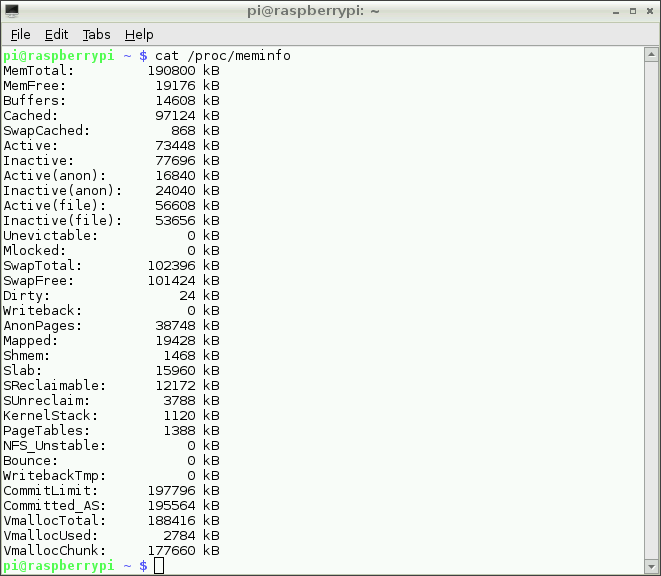The width and height of the screenshot is (661, 576).
Task: Click the MemFree value 19176
Action: 176,86
